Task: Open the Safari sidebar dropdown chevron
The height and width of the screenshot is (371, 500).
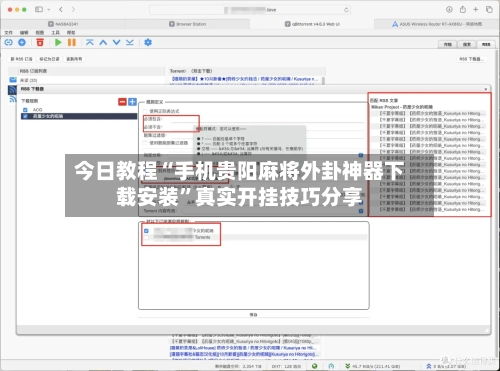Action: (x=49, y=10)
